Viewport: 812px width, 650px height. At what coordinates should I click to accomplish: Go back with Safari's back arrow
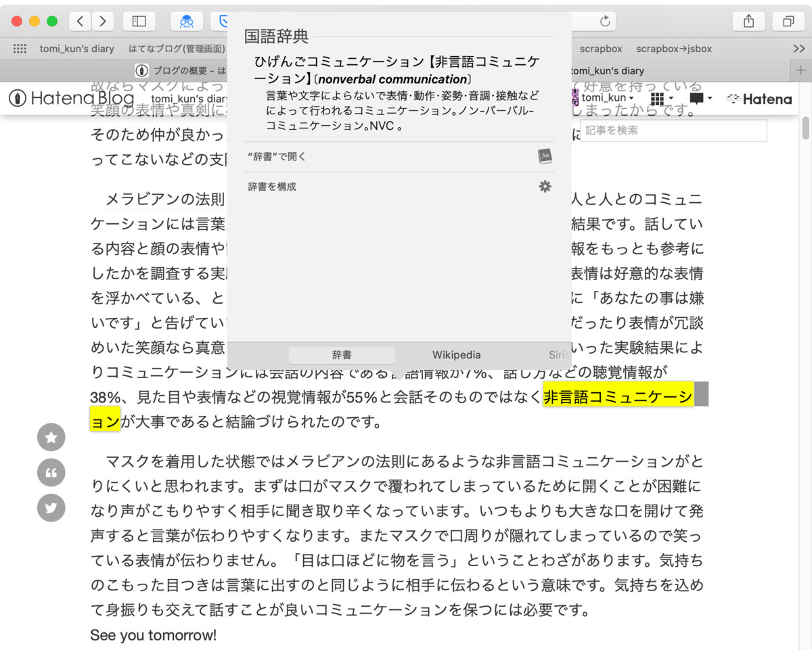tap(80, 21)
